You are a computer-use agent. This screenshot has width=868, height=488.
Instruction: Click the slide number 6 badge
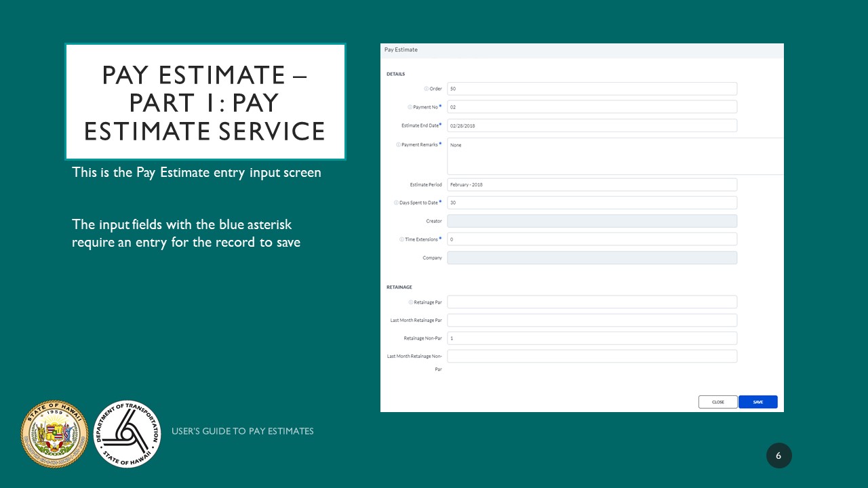click(778, 455)
